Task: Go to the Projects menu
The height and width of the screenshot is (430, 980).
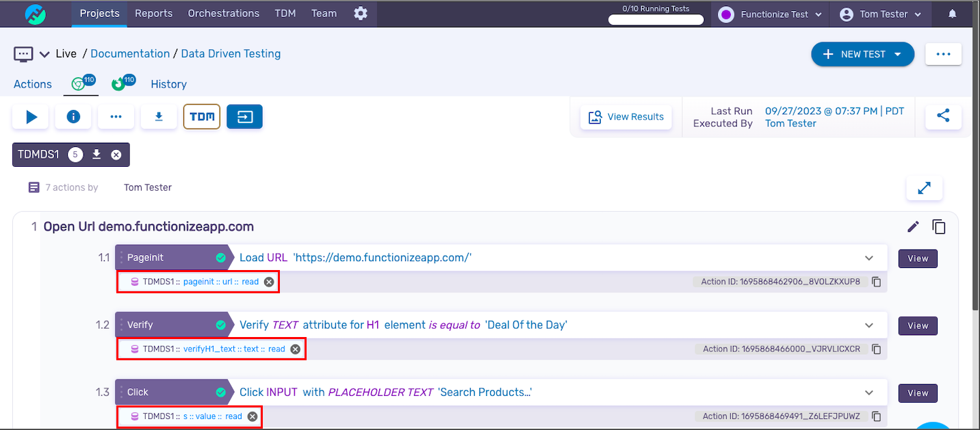Action: [x=99, y=13]
